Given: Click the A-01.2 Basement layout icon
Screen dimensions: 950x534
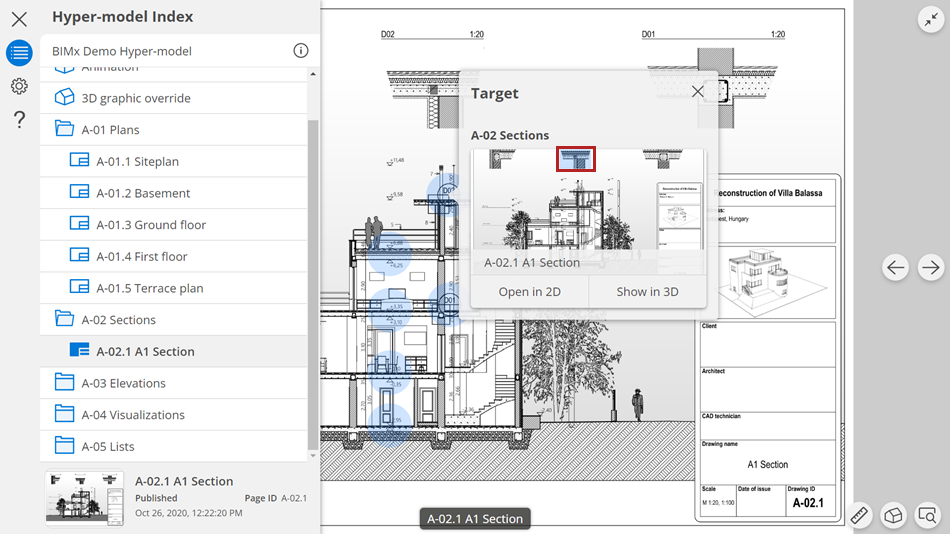Looking at the screenshot, I should [79, 192].
